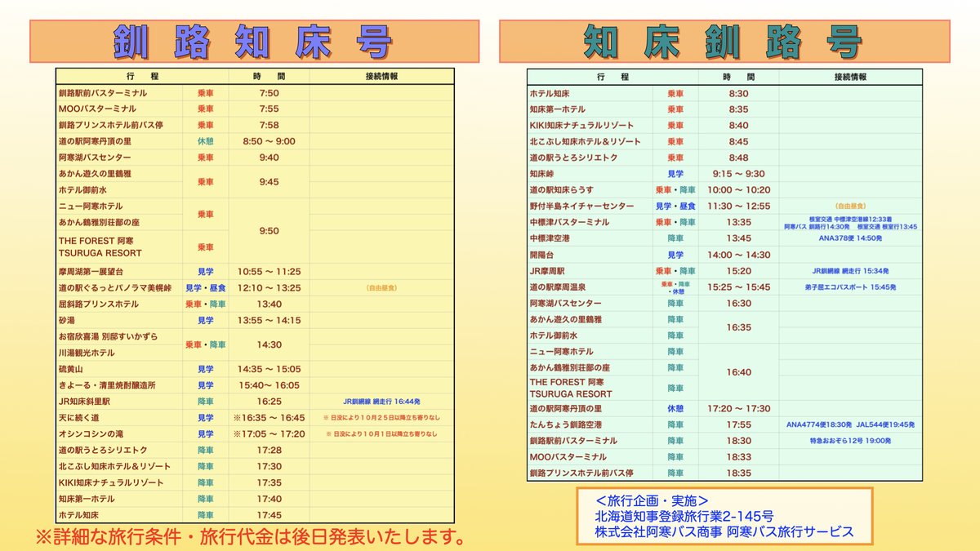Click JR釧網線 網走行 15:34発 connection info
This screenshot has width=980, height=551.
[850, 271]
